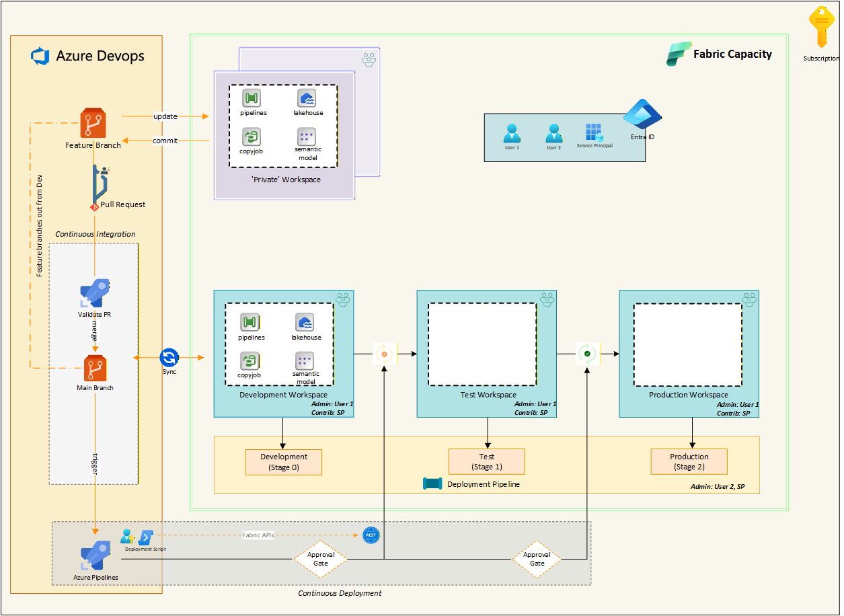Select the Entra ID icon
This screenshot has width=844, height=616.
[x=642, y=116]
